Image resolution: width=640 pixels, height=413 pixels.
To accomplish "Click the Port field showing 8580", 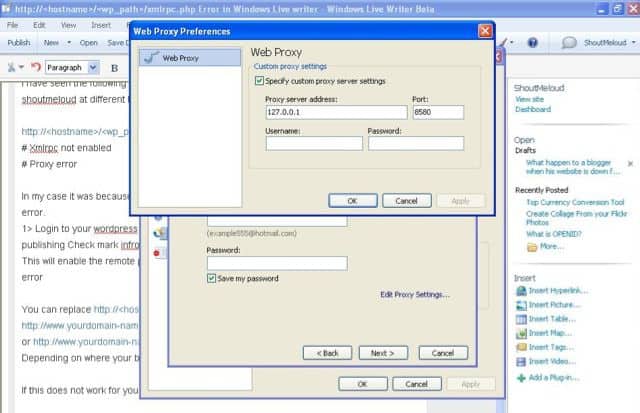I will coord(438,112).
